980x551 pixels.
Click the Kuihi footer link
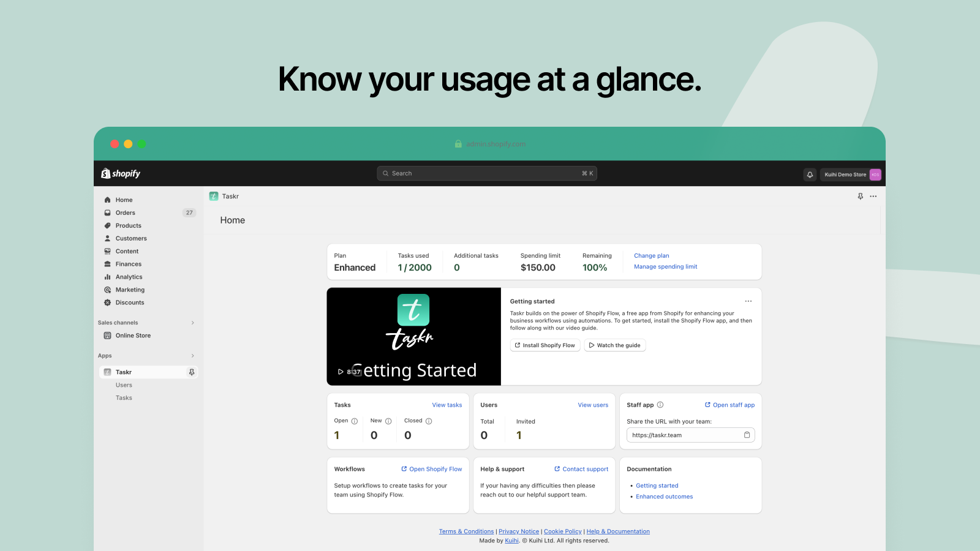coord(511,541)
